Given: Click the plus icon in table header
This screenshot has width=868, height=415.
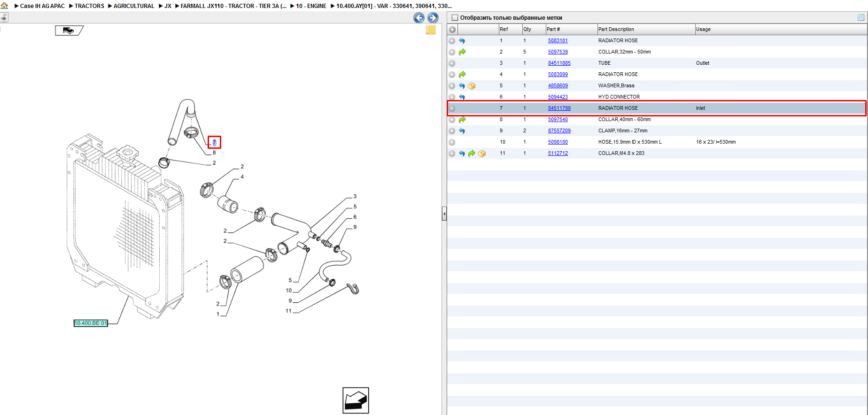Looking at the screenshot, I should click(x=452, y=30).
